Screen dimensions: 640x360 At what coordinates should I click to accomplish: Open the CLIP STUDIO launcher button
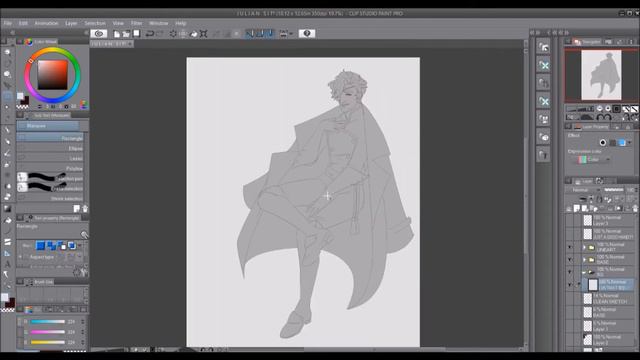point(99,33)
